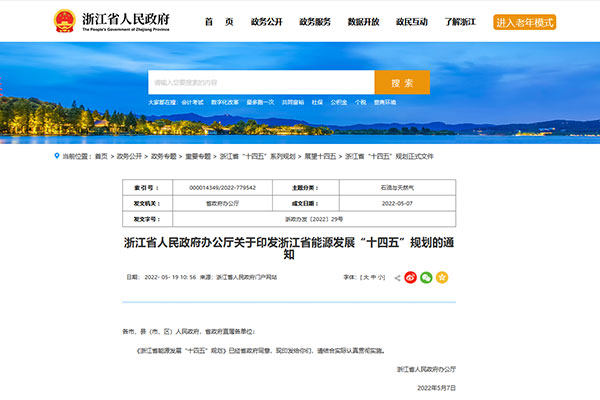Viewport: 600px width, 400px height.
Task: Open the 公积金 hot search link
Action: tap(337, 102)
